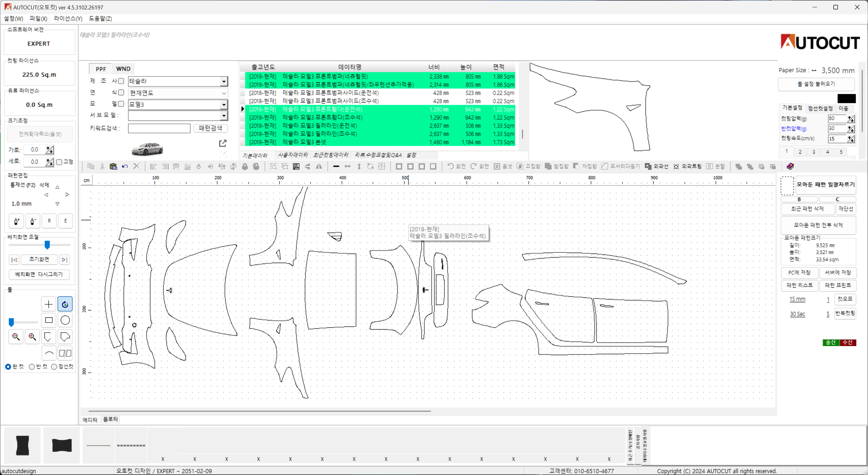Click 모아둔 패턴 일괄자르기 button
The width and height of the screenshot is (868, 475).
[825, 184]
